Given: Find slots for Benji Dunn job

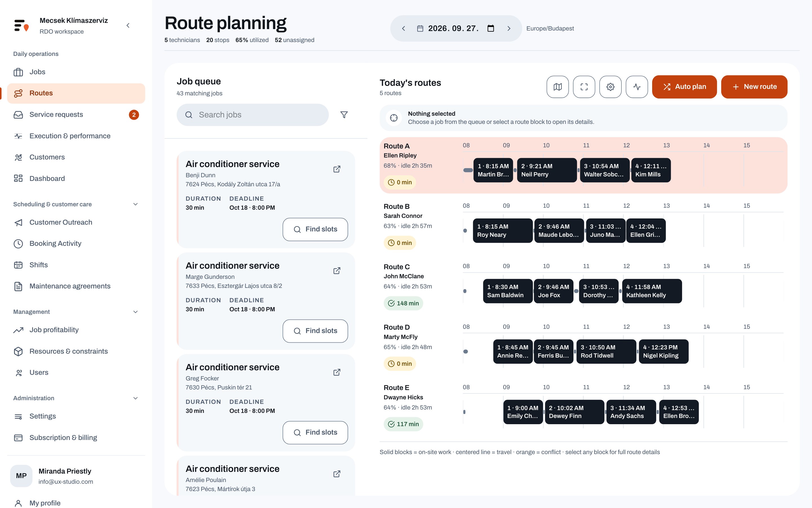Looking at the screenshot, I should 315,229.
